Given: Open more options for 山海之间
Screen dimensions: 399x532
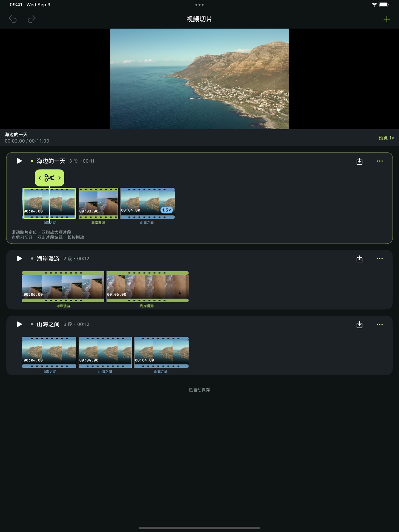Looking at the screenshot, I should coord(380,324).
